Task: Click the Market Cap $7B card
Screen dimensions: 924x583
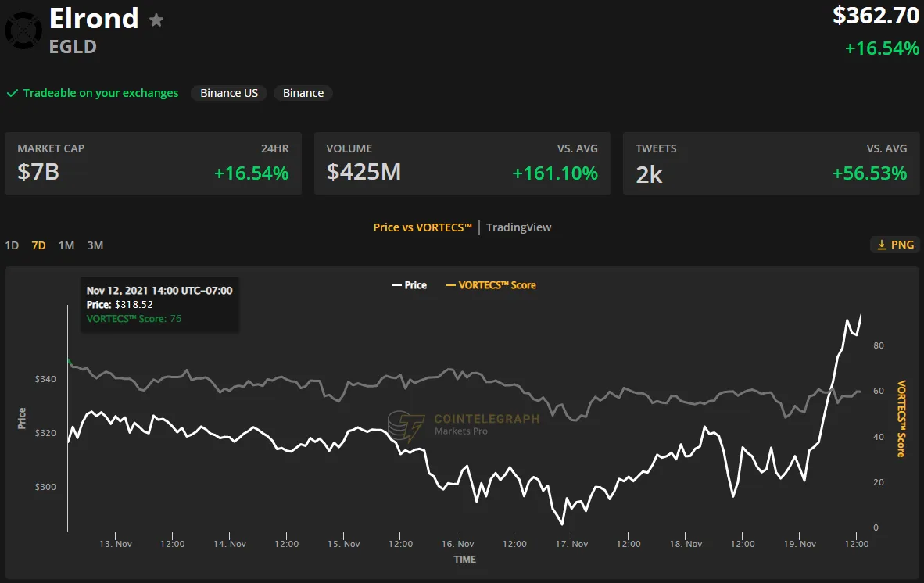Action: click(x=153, y=163)
